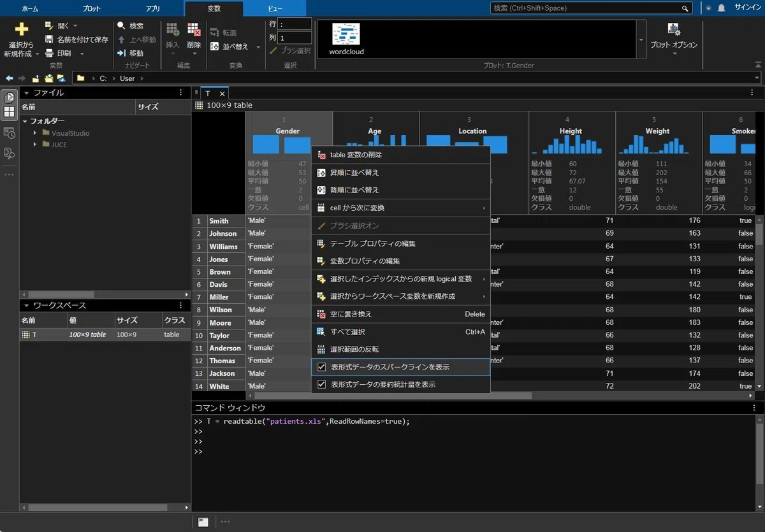Click the 印刷 print icon
Viewport: 765px width, 532px height.
click(x=50, y=54)
